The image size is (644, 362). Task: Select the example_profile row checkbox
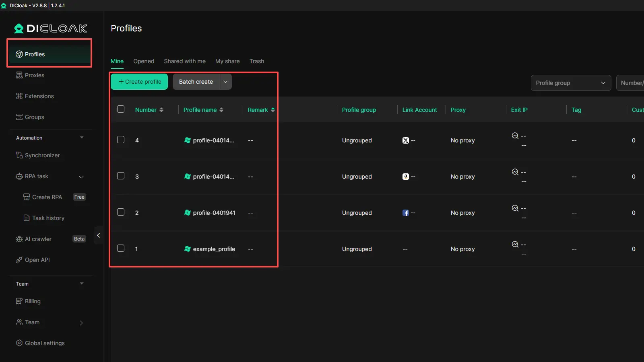click(121, 248)
